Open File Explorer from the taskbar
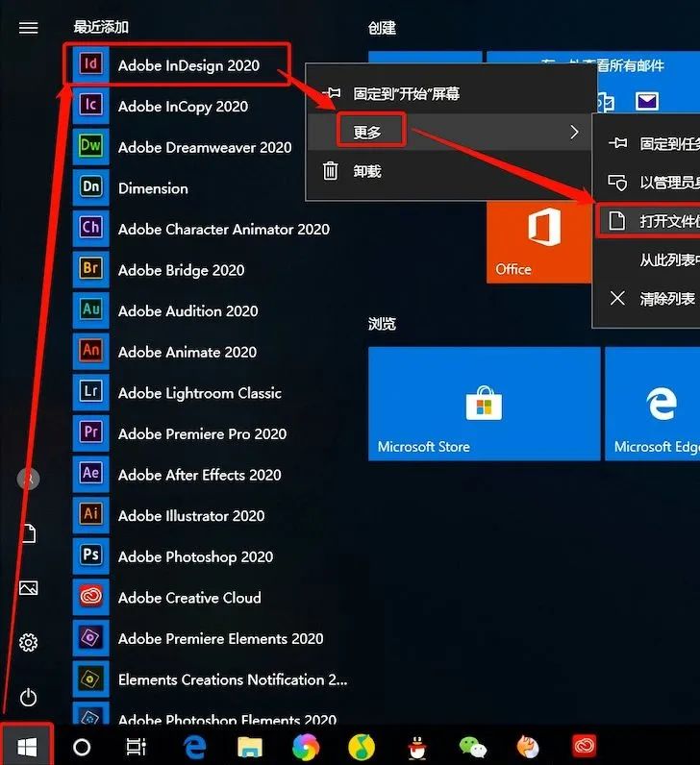This screenshot has width=700, height=765. [250, 747]
